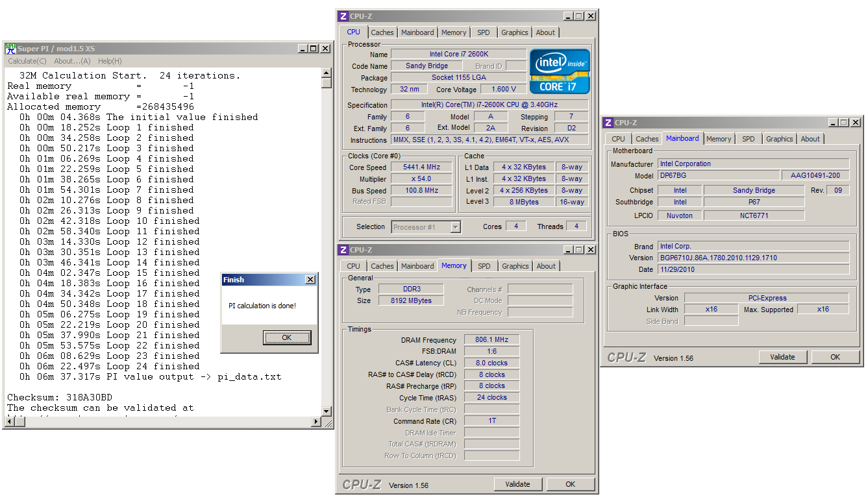Viewport: 868px width, 501px height.
Task: Click the Intel Core i7 logo
Action: tap(560, 71)
